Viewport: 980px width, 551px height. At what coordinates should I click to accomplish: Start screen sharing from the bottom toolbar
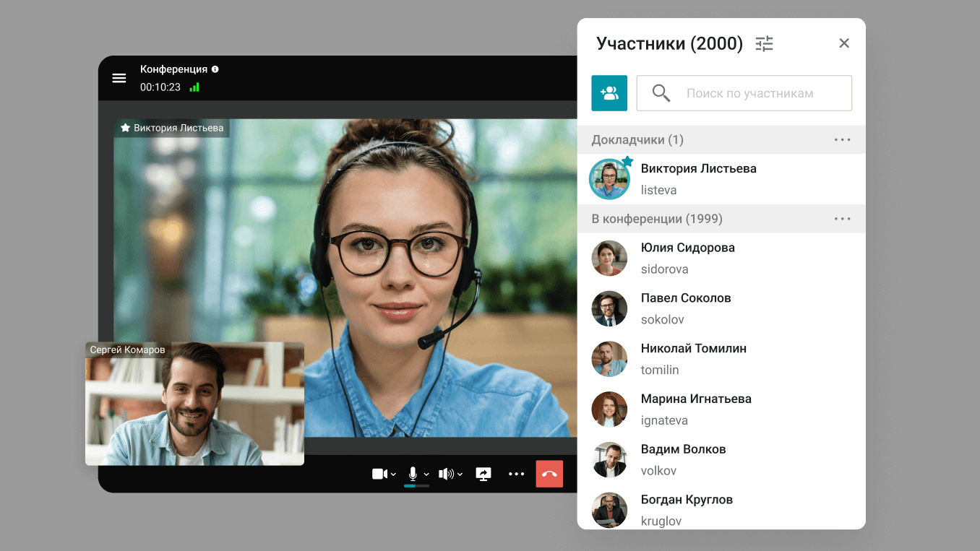click(x=483, y=474)
